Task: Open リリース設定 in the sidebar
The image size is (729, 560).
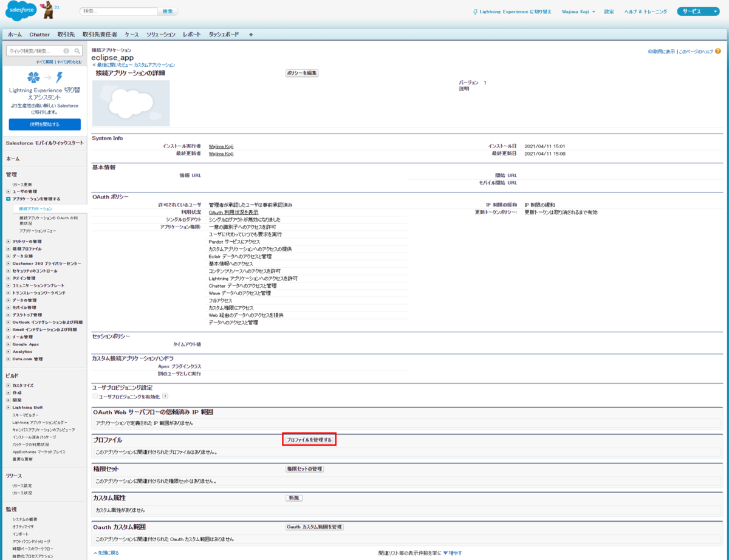Action: tap(22, 485)
